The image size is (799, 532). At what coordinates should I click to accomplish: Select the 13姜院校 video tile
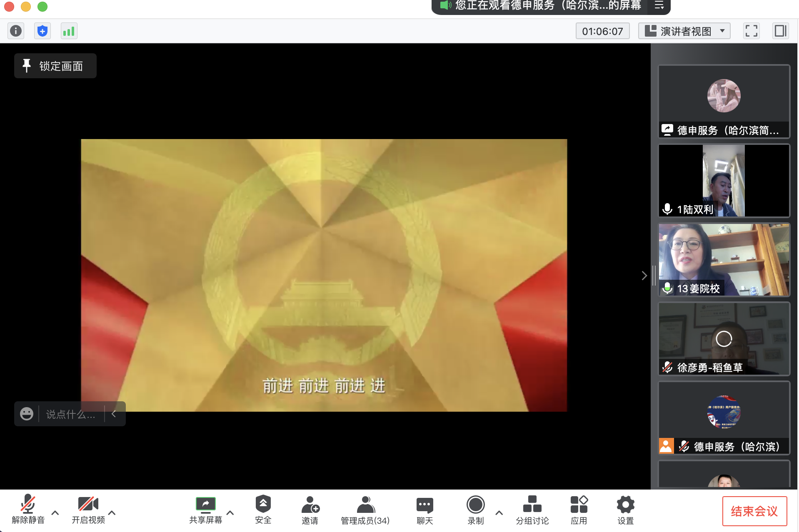coord(724,259)
